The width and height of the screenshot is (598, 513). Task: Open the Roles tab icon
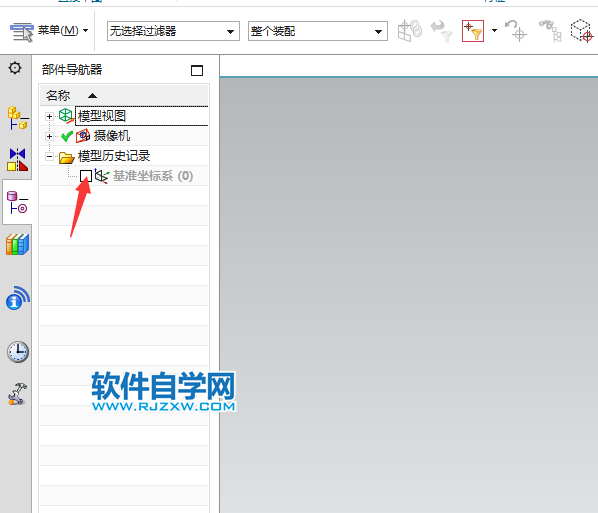point(17,394)
